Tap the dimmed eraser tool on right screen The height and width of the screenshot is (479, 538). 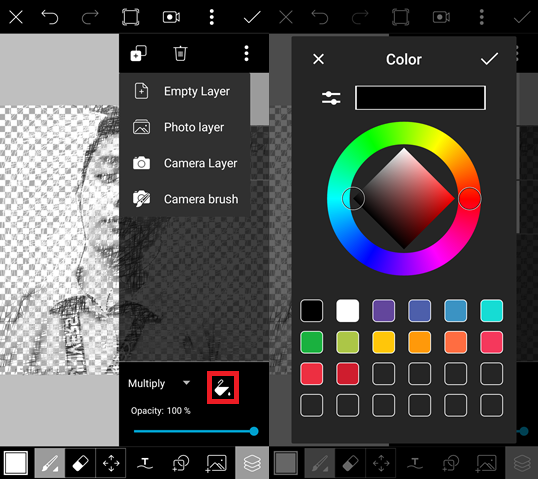[x=350, y=463]
